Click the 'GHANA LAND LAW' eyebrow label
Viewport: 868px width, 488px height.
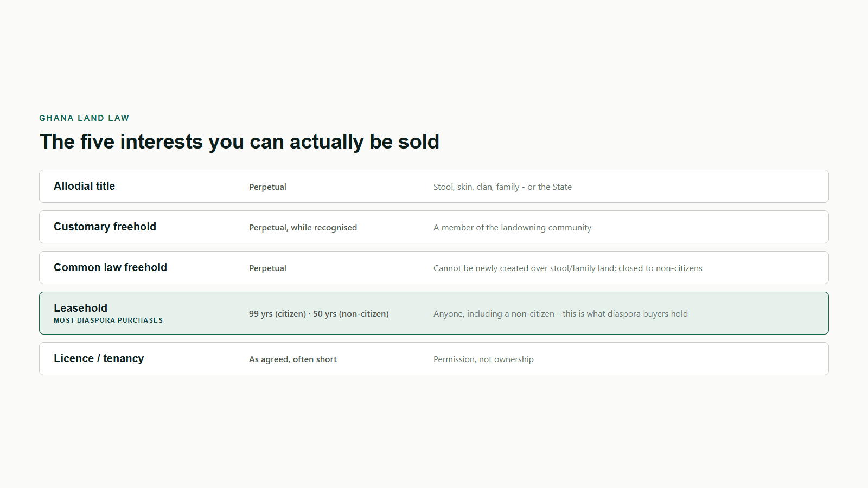point(84,118)
